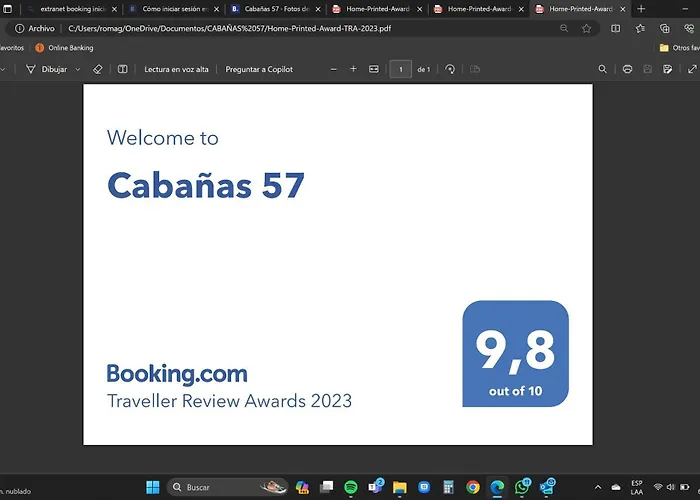Click the fit to width icon
Screen dimensions: 700x500
(x=374, y=69)
